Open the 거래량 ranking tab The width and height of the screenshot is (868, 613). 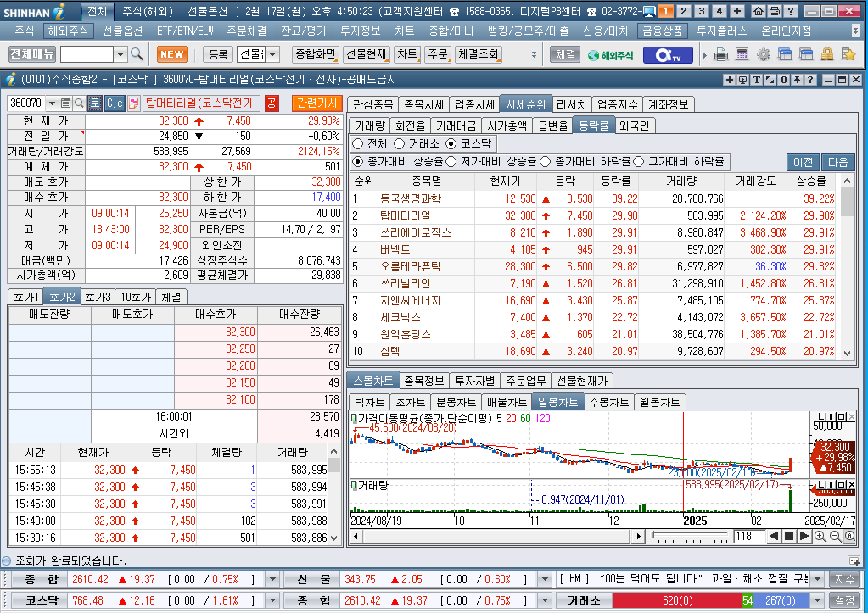[x=369, y=125]
